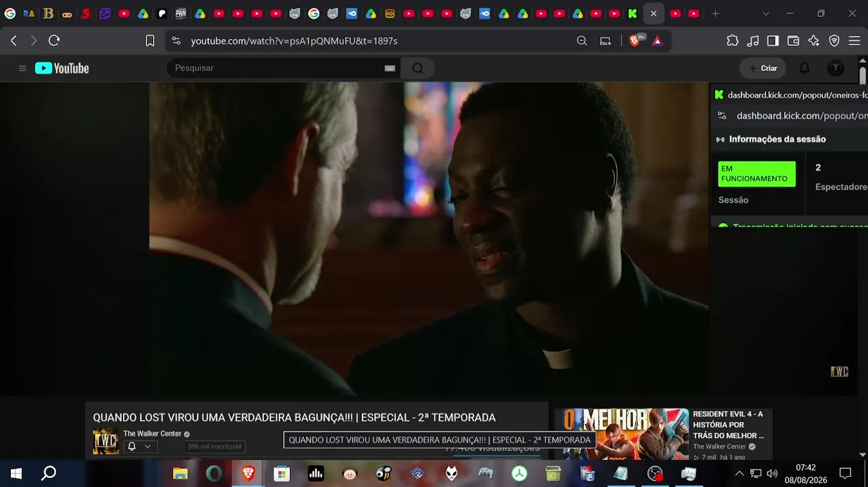Viewport: 868px width, 487px height.
Task: Click the video title QUANDO LOST VIROU
Action: (x=294, y=418)
